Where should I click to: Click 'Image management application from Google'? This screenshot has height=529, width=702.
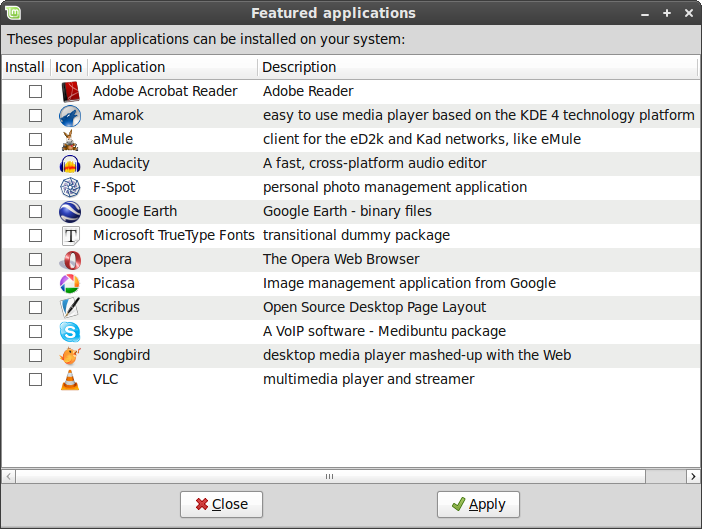409,283
